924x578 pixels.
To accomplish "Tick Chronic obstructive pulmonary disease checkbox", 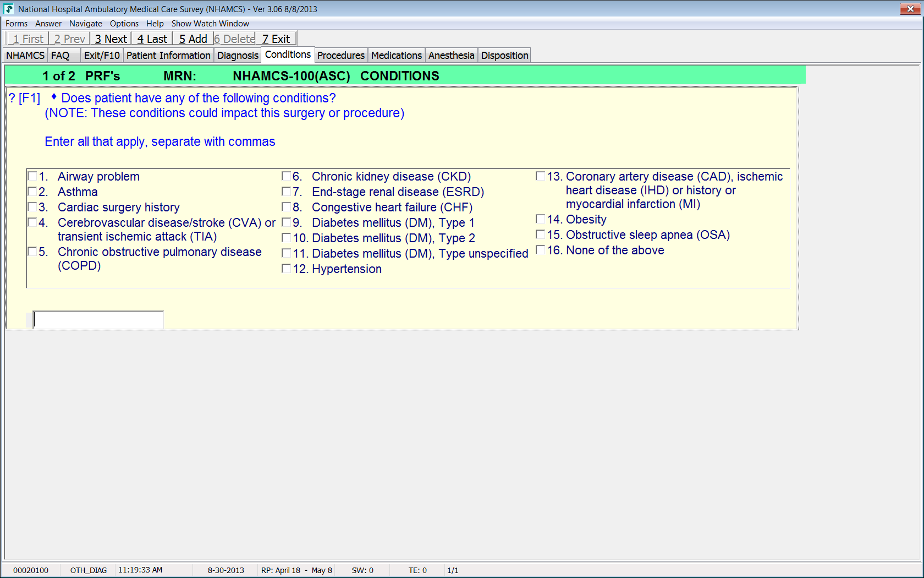I will [32, 252].
